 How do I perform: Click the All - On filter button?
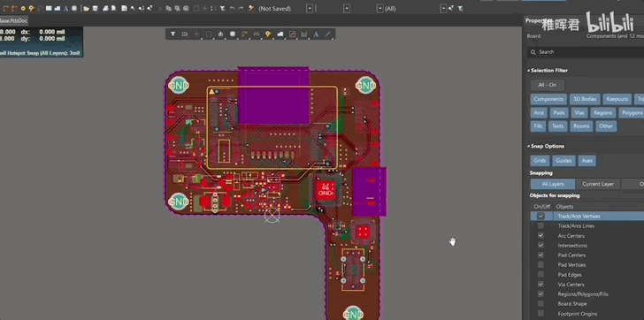point(547,85)
